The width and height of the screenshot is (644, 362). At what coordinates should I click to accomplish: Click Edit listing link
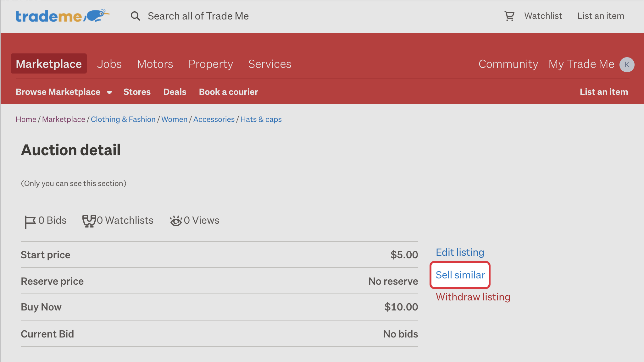coord(460,252)
